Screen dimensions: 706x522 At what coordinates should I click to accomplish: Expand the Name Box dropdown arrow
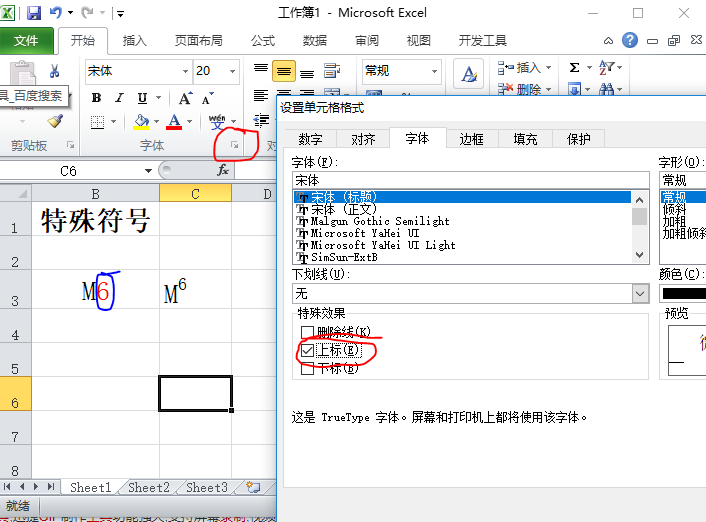[148, 171]
